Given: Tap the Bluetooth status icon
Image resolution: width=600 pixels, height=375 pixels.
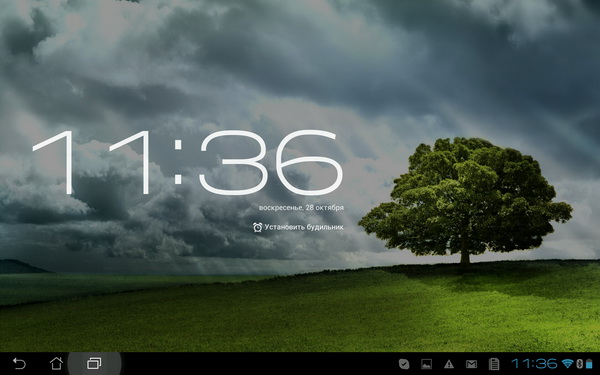Looking at the screenshot, I should [x=579, y=364].
